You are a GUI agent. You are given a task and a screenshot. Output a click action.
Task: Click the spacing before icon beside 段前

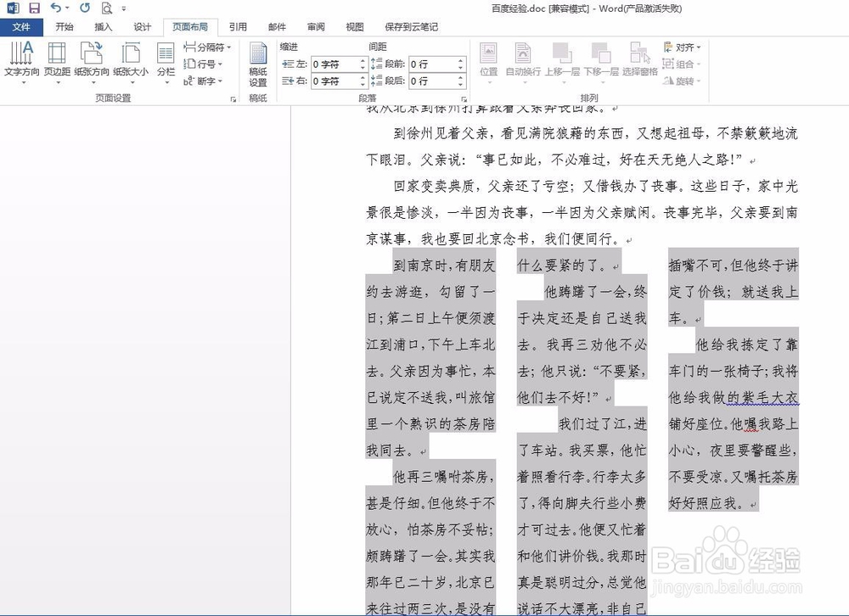[377, 64]
